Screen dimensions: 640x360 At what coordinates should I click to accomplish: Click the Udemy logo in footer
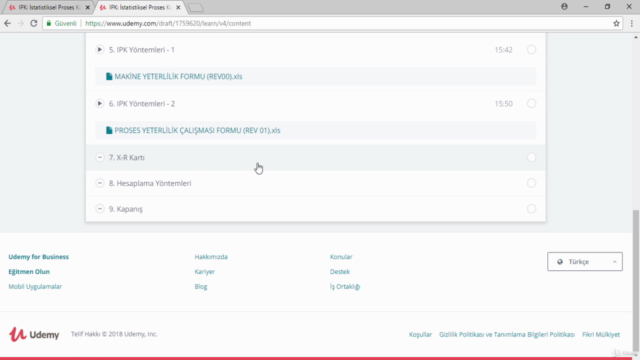(34, 334)
